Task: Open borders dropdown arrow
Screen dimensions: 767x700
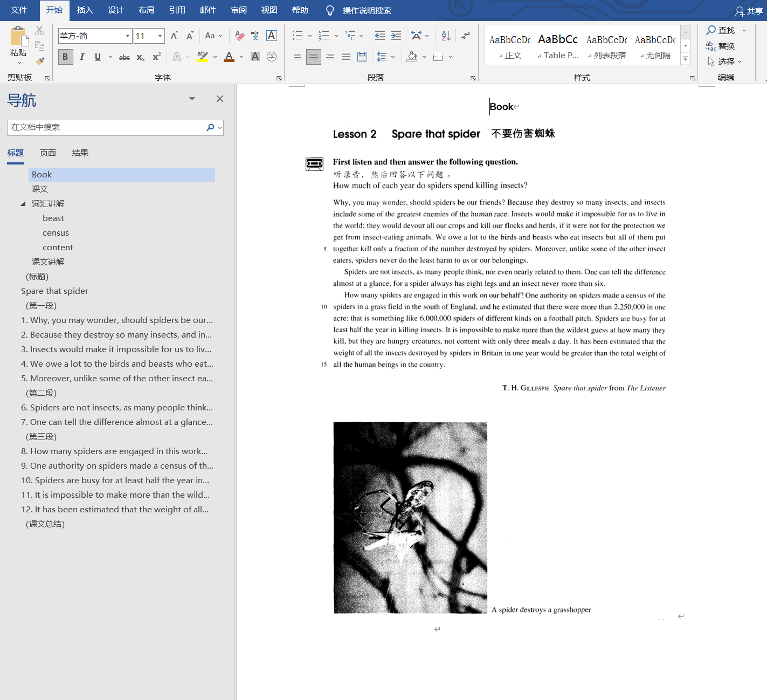Action: tap(451, 57)
